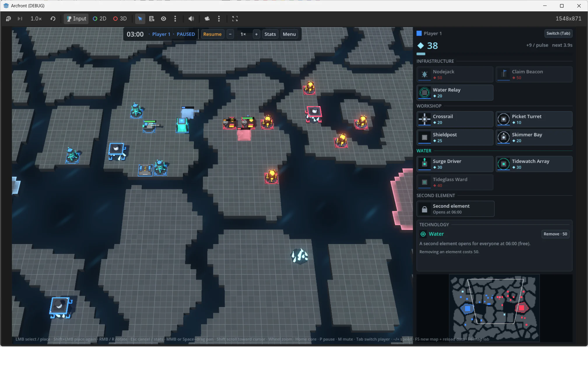Open the Stats panel
This screenshot has height=369, width=588.
(x=270, y=34)
